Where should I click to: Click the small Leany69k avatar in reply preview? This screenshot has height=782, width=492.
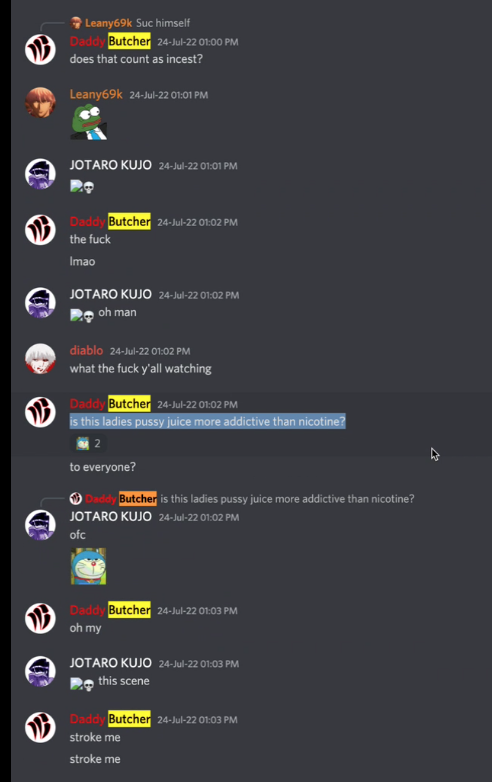coord(76,22)
